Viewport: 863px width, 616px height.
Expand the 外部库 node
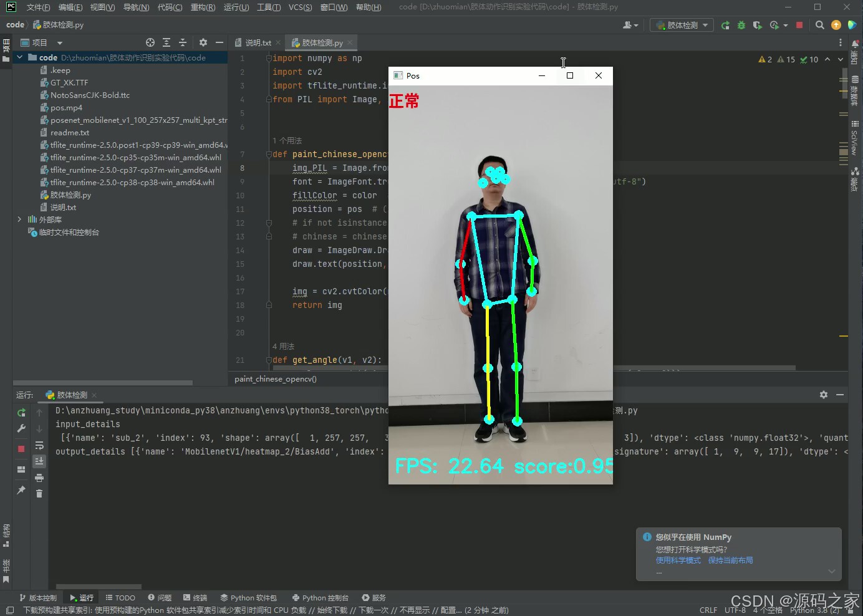(x=19, y=219)
